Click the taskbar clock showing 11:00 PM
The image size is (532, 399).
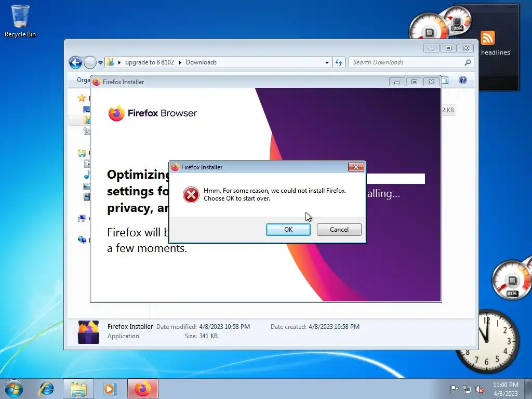(x=506, y=389)
